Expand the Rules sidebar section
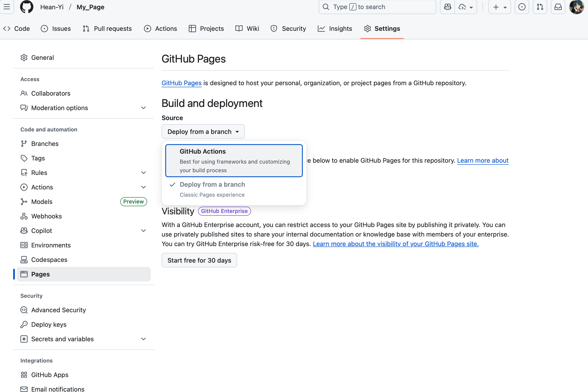This screenshot has width=588, height=392. pos(143,172)
